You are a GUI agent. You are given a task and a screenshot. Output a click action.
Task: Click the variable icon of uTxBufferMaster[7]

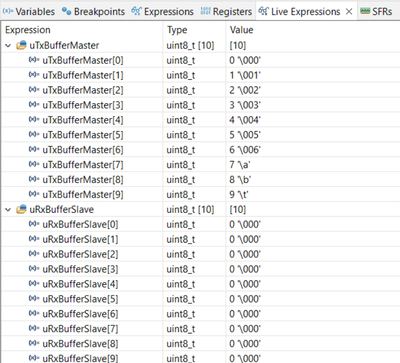pyautogui.click(x=34, y=165)
